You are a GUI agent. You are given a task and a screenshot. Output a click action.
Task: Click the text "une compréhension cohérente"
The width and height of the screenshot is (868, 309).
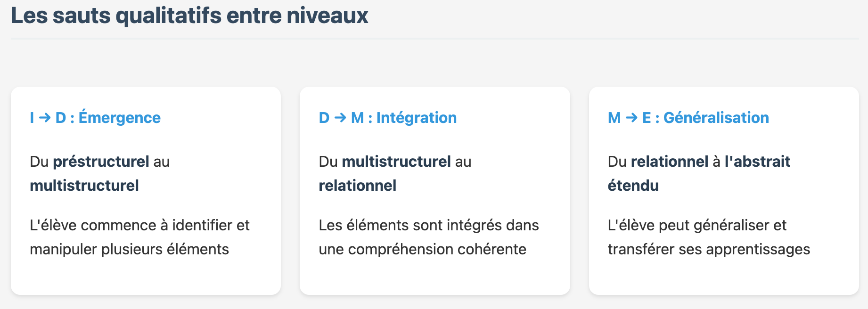tap(422, 249)
